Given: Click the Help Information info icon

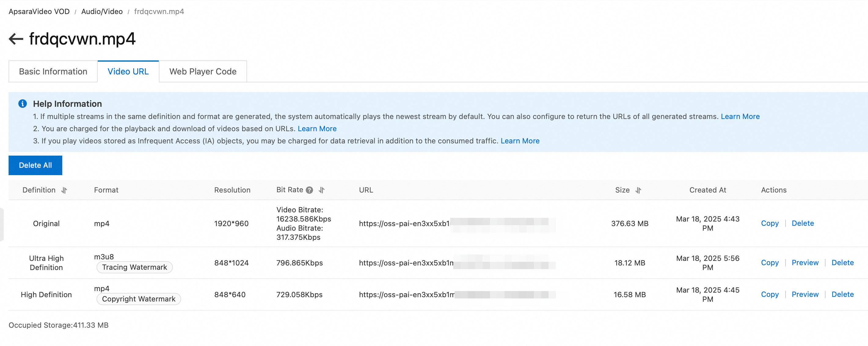Looking at the screenshot, I should point(23,104).
